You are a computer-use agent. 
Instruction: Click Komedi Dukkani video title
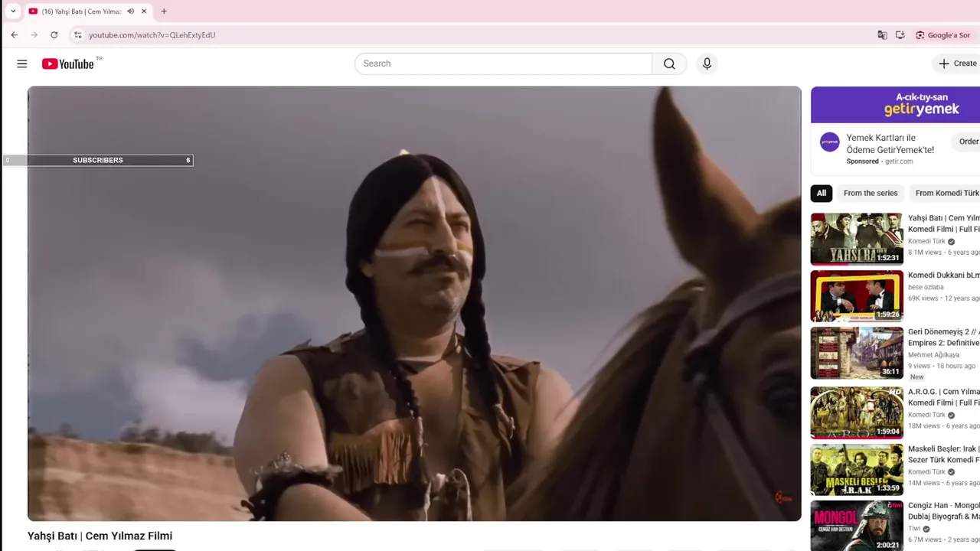(x=943, y=275)
